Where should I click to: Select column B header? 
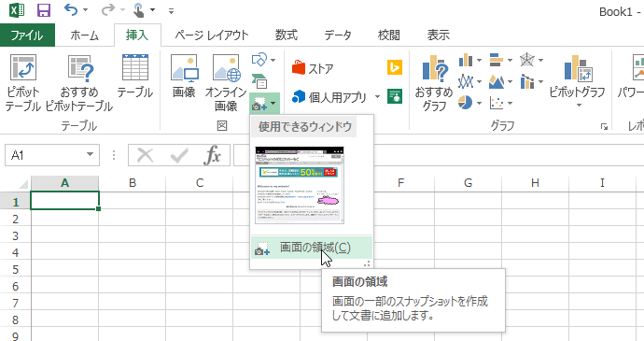[133, 183]
